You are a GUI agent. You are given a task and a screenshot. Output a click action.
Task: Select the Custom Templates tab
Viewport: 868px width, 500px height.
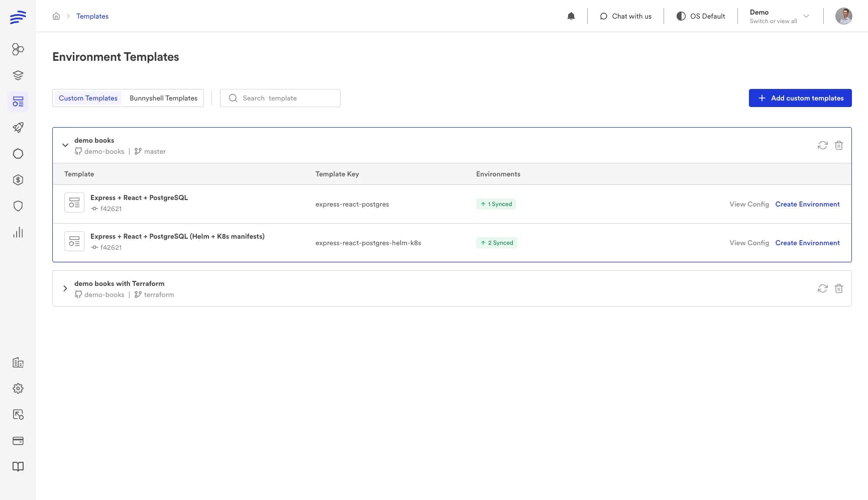88,98
